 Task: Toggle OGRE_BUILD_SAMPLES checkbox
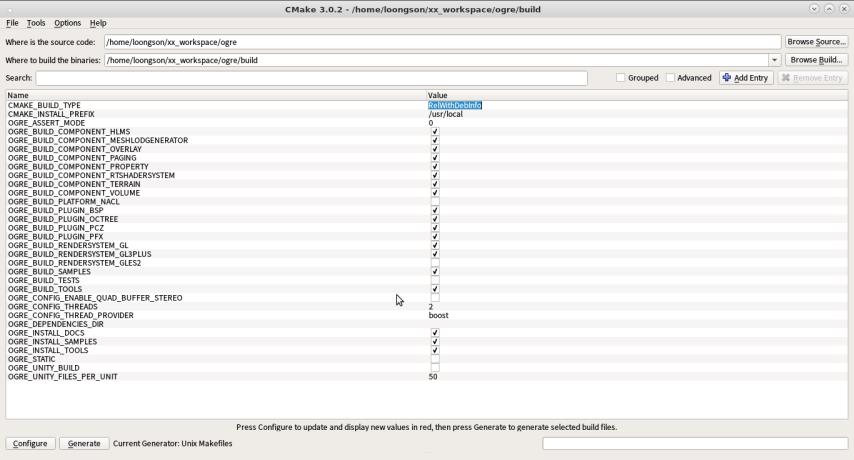point(435,272)
